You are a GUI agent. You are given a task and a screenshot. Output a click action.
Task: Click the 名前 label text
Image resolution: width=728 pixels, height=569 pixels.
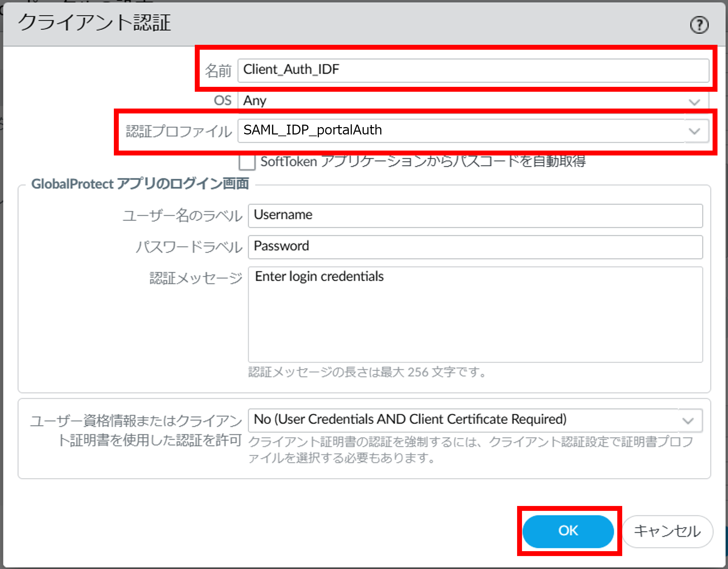pos(218,71)
